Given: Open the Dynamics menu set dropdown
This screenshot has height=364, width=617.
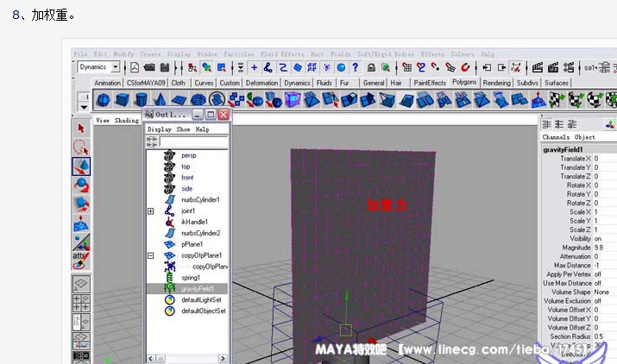Looking at the screenshot, I should click(116, 67).
